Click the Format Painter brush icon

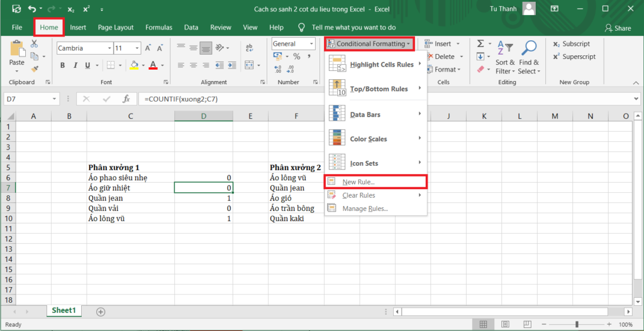pos(35,68)
